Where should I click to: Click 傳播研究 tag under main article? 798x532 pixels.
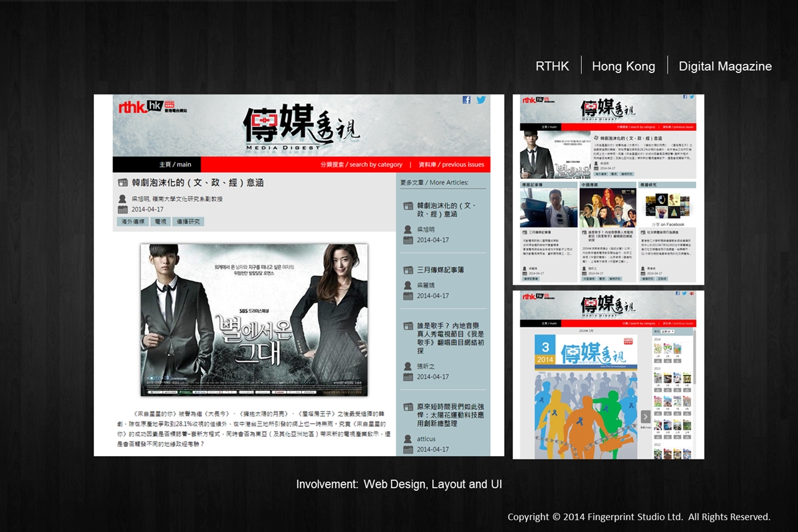click(189, 221)
